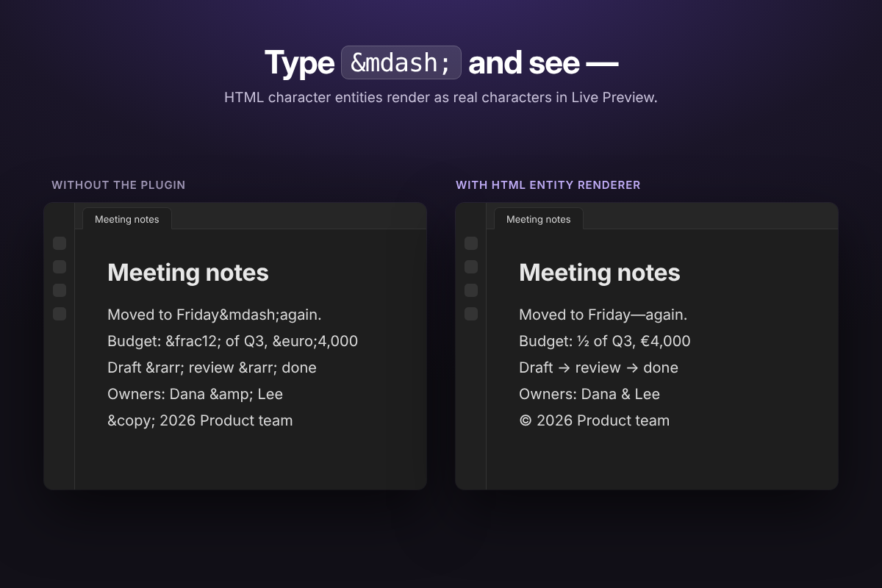Click the line 'Moved to Friday—again.'

tap(603, 315)
